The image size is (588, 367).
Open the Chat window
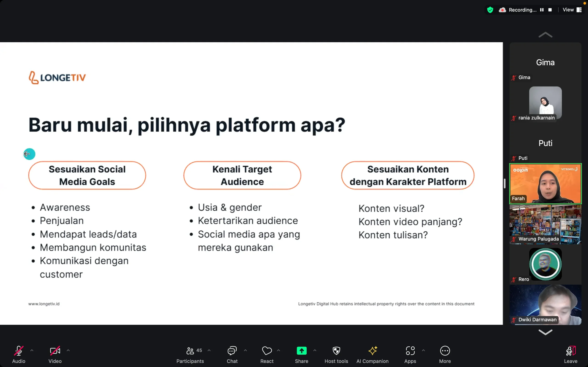232,354
